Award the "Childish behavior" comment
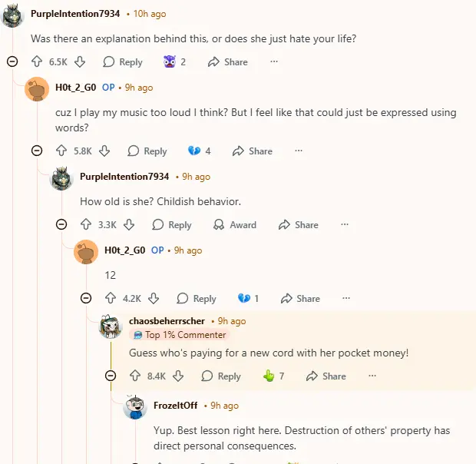476x464 pixels. tap(235, 225)
